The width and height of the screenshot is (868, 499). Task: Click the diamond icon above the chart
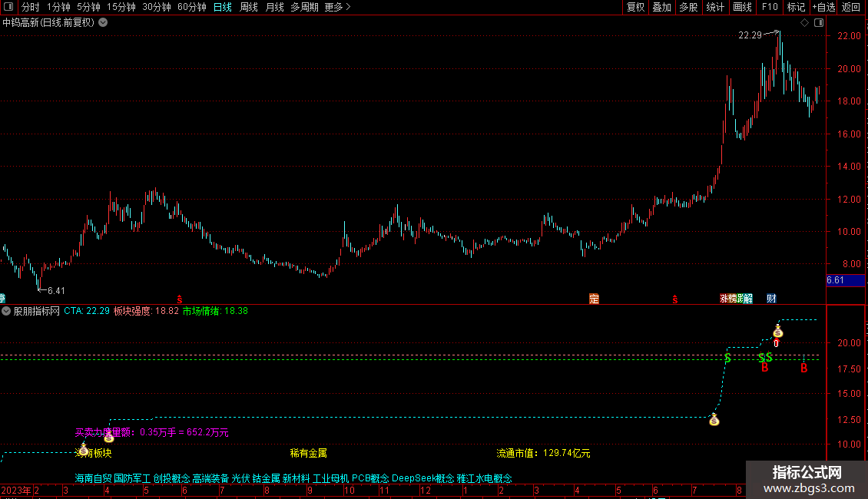point(804,23)
